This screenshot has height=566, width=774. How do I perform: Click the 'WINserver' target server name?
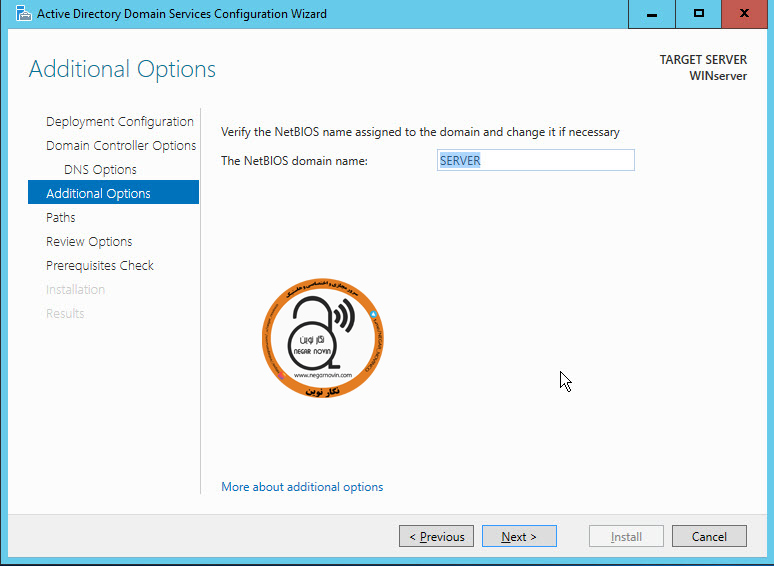[x=718, y=76]
